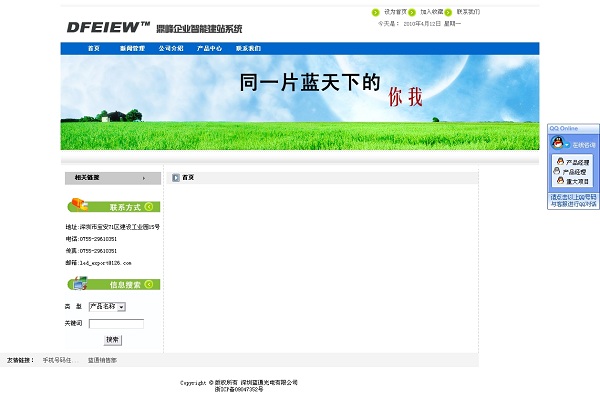
Task: Click green arrow icon before 设为首页
Action: [x=375, y=12]
